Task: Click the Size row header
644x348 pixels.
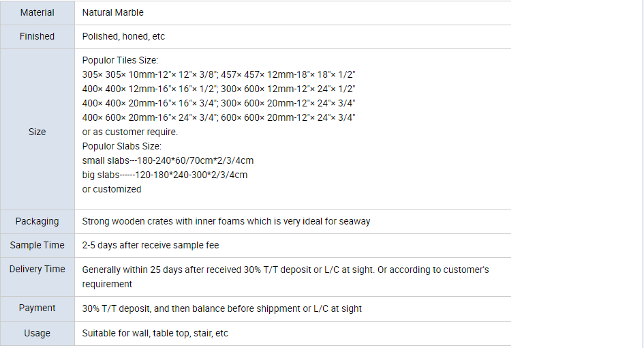Action: (x=37, y=132)
